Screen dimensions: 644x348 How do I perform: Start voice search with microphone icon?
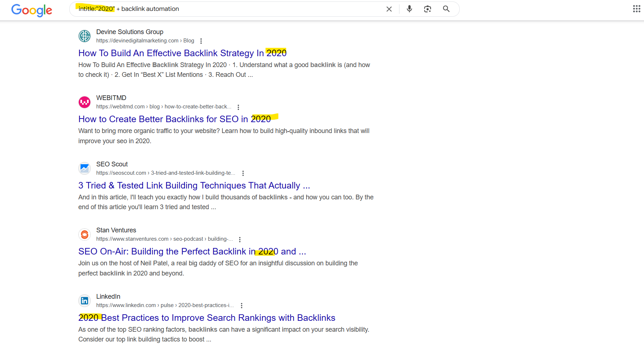click(409, 9)
